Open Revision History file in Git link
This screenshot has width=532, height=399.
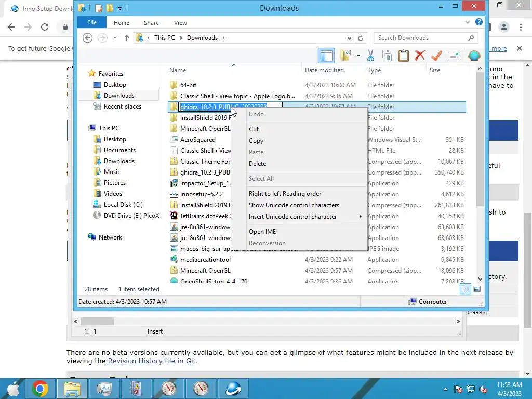click(x=152, y=361)
